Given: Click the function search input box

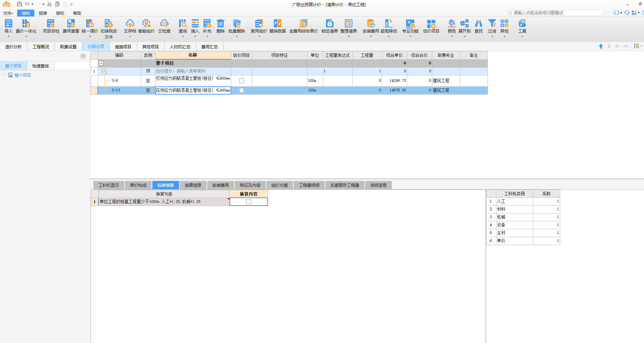Looking at the screenshot, I should (x=555, y=13).
